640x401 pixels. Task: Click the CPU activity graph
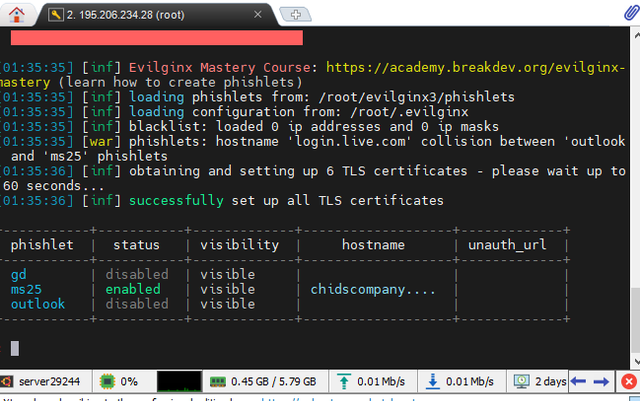pos(179,381)
